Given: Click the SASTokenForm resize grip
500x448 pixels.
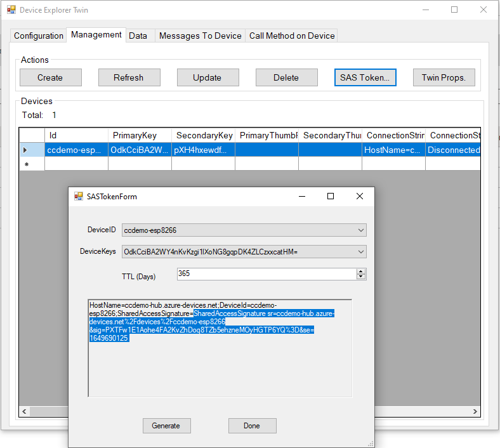Looking at the screenshot, I should (x=371, y=444).
